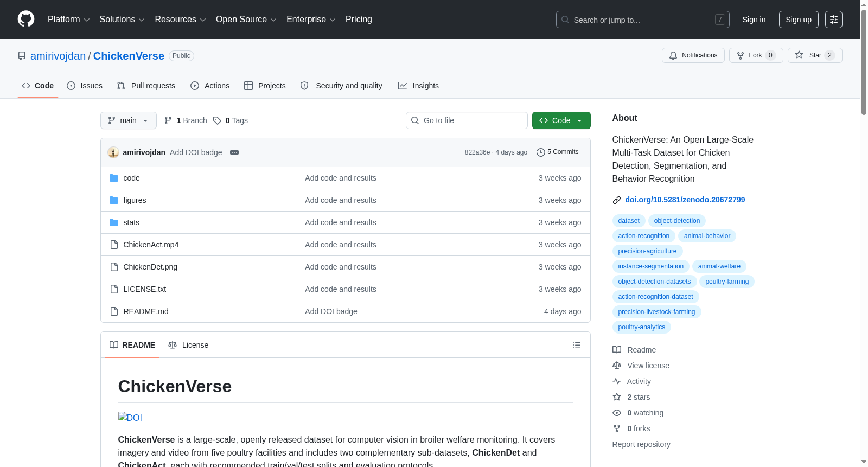Open the GitHub logo home link
The image size is (868, 467).
point(26,19)
